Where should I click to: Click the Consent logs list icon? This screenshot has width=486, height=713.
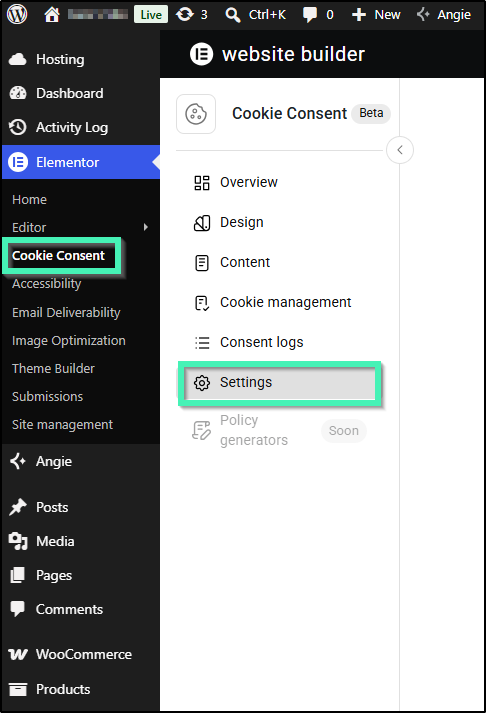(202, 342)
